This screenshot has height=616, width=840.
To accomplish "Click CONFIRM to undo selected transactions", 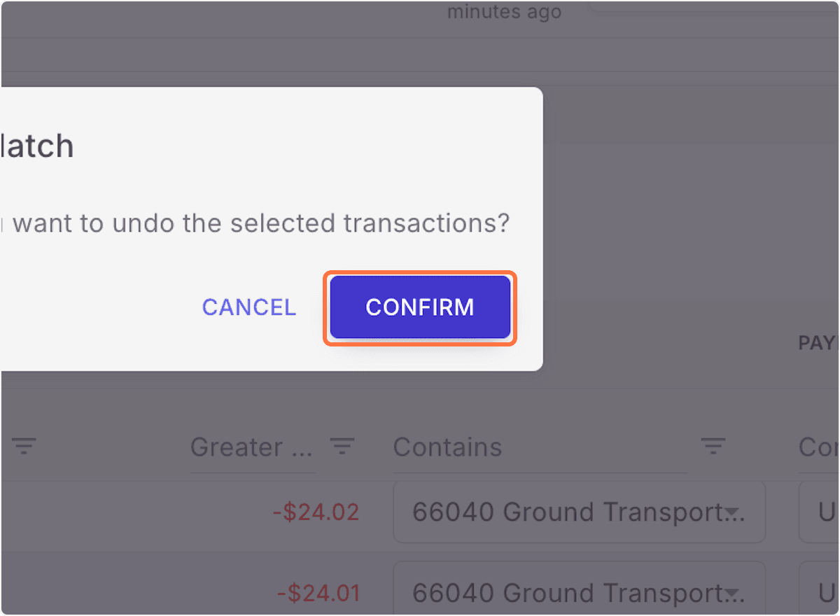I will (419, 307).
